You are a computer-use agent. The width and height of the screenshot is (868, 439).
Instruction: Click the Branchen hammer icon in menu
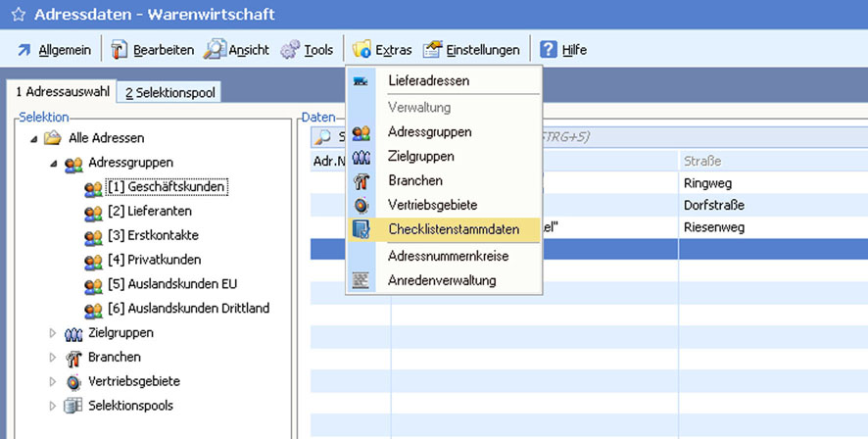point(362,181)
